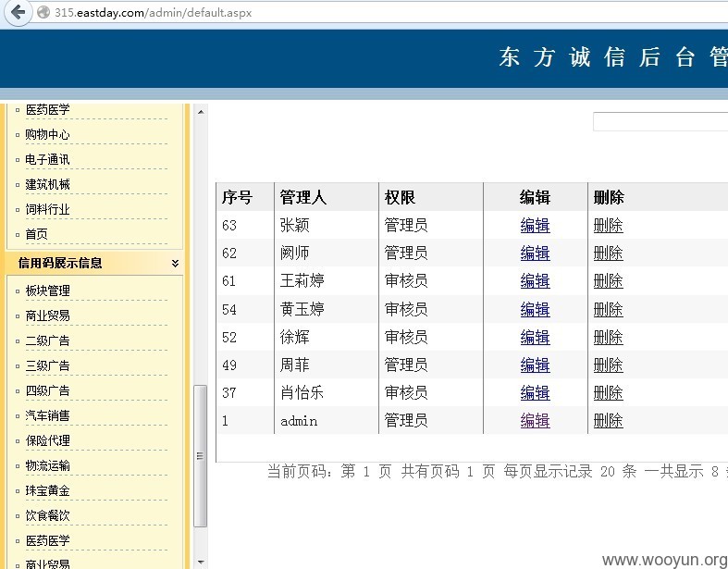Click the sidebar scroll down arrow
This screenshot has width=728, height=569.
tap(201, 562)
